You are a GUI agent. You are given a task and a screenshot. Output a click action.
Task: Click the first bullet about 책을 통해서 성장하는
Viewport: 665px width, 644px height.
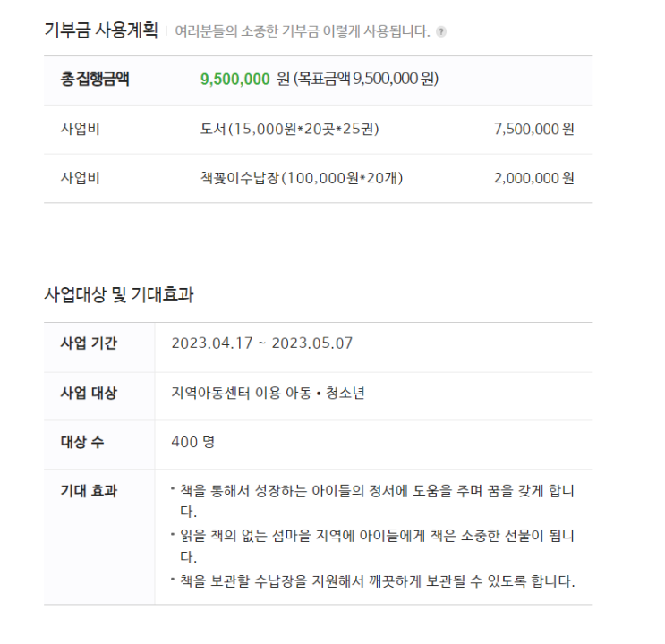tap(373, 501)
